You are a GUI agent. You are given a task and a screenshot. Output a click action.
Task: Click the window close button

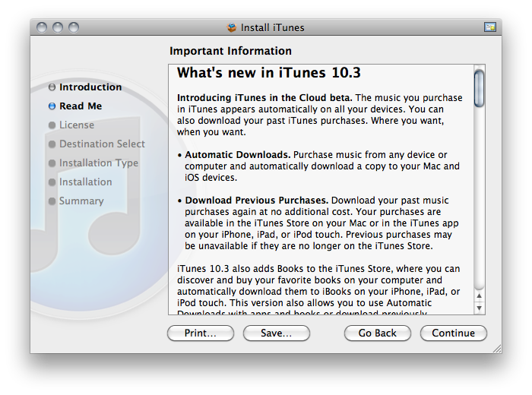42,27
